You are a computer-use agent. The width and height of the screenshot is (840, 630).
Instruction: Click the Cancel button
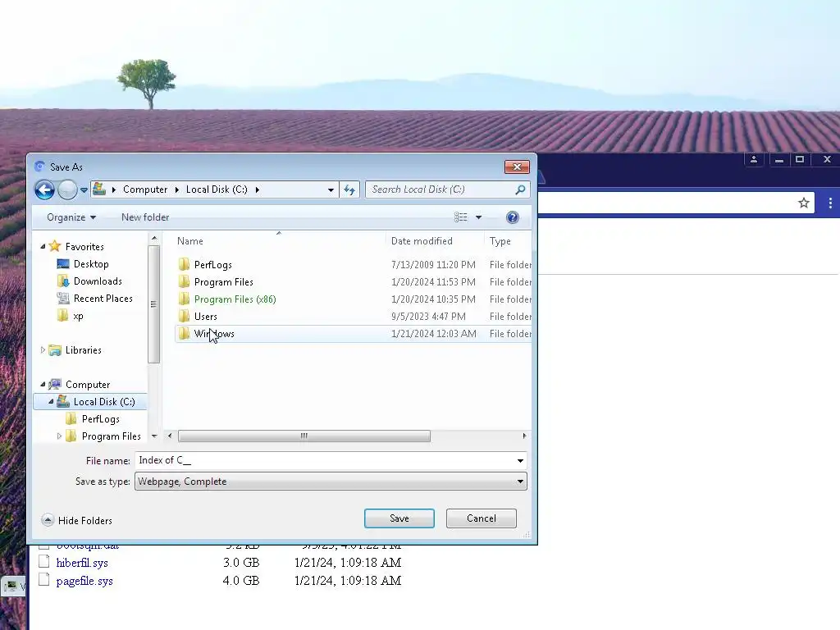point(481,518)
